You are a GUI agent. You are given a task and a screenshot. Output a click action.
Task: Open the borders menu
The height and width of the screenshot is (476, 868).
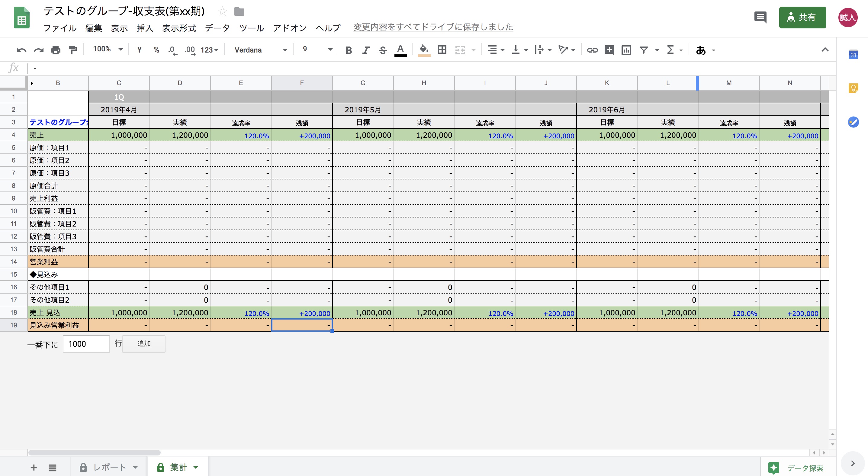click(x=442, y=50)
